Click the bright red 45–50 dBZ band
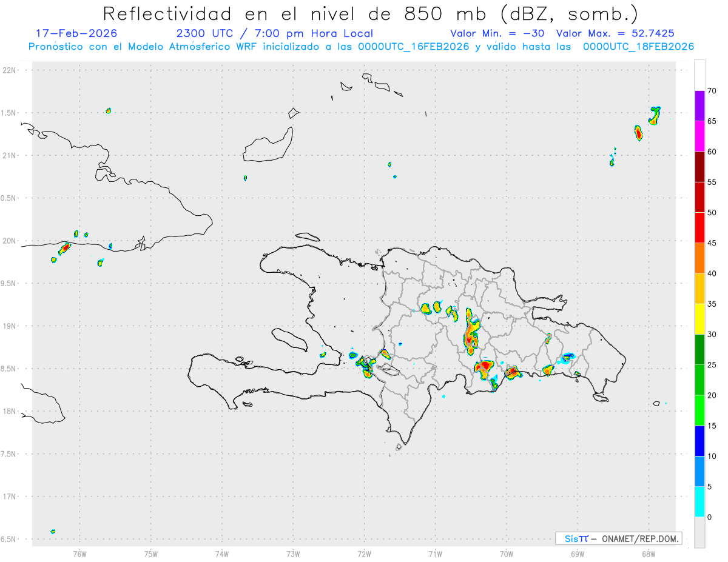This screenshot has height=562, width=728. click(699, 227)
